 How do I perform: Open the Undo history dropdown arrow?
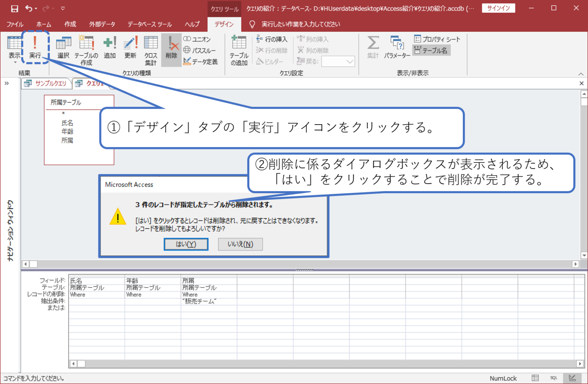point(36,8)
